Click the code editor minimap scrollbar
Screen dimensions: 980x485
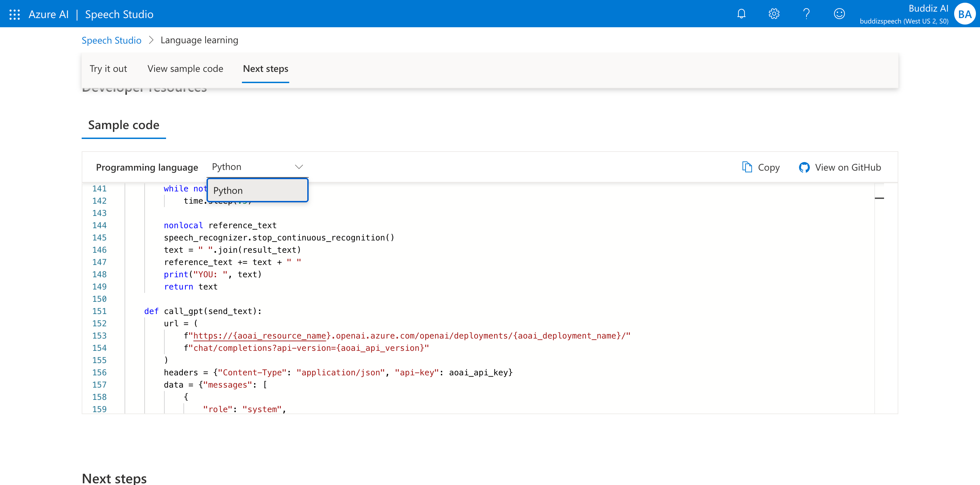click(x=879, y=298)
